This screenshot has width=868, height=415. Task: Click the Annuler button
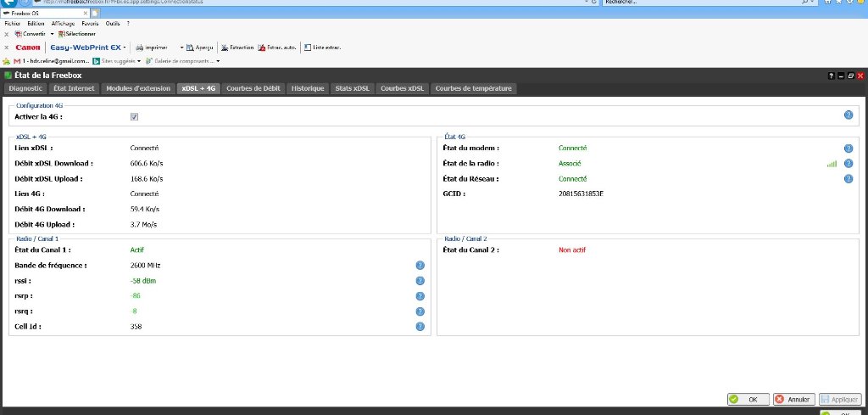[793, 399]
